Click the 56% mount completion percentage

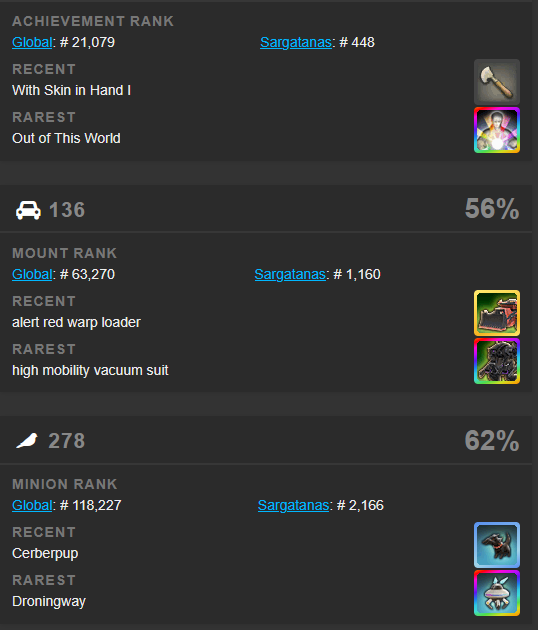pyautogui.click(x=492, y=209)
